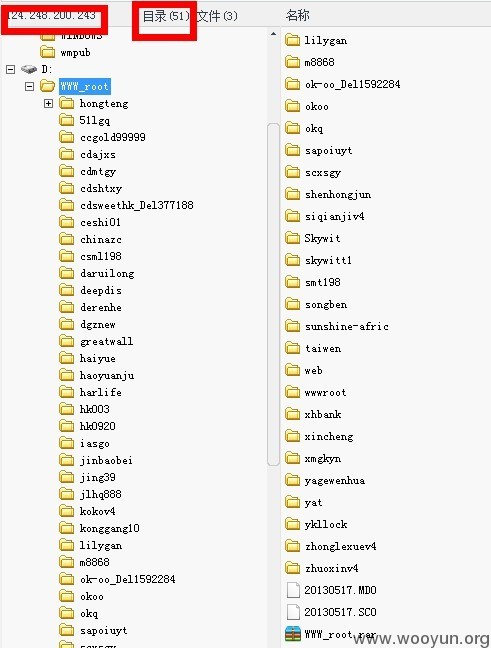Select the ceshi01 tree entry

[100, 222]
